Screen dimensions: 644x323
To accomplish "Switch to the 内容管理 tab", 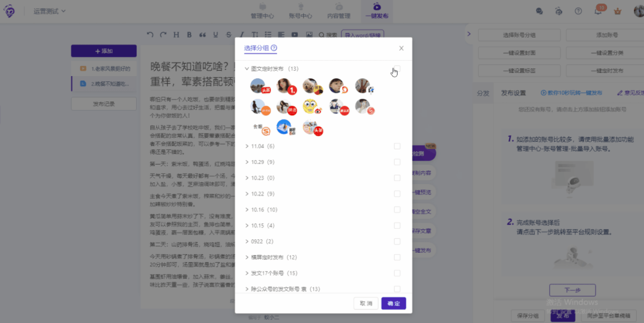I will [x=338, y=12].
